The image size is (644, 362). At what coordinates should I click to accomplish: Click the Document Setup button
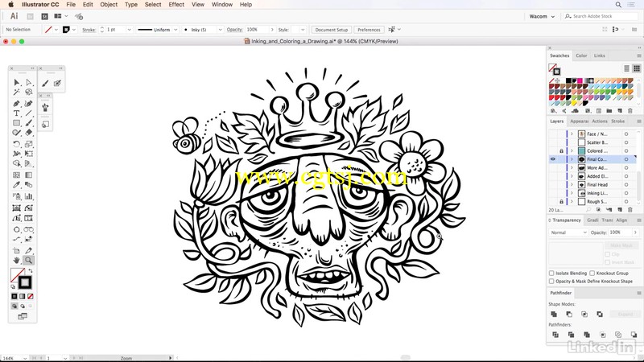pos(331,30)
